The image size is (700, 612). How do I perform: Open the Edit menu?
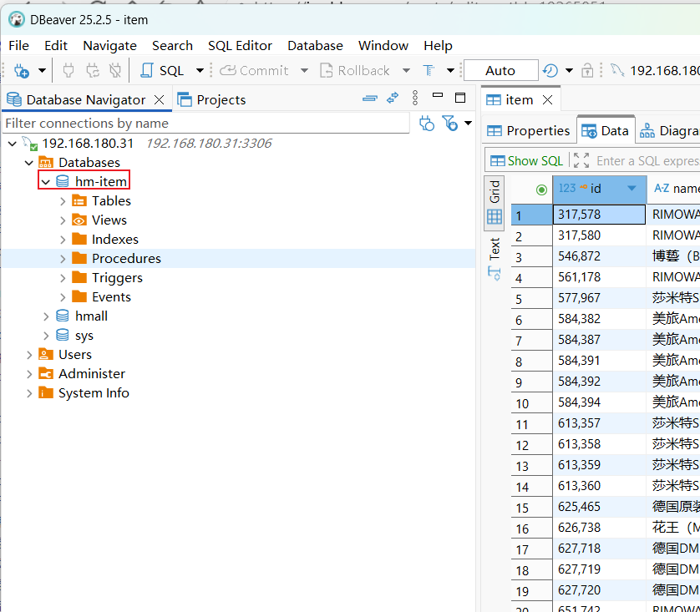tap(56, 45)
